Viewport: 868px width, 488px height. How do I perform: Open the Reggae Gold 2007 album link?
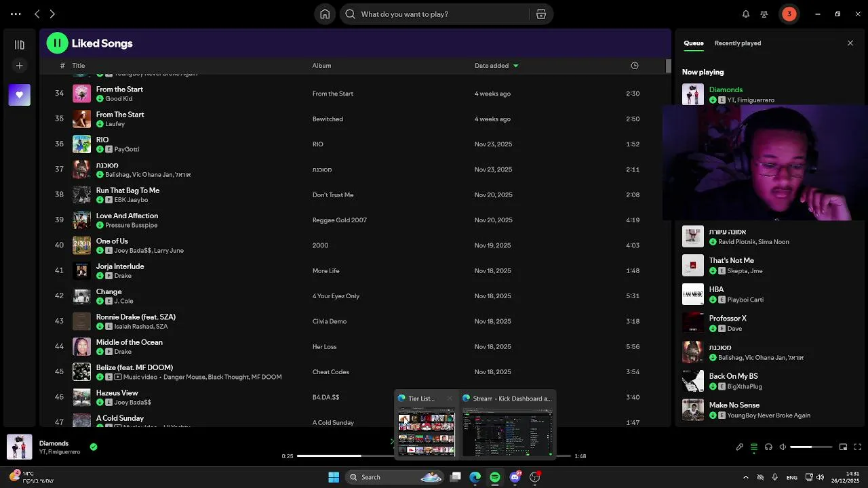(339, 220)
